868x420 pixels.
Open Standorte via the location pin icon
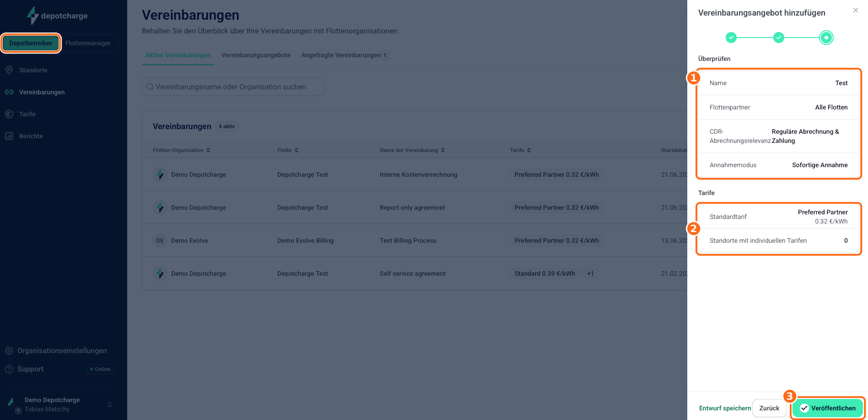pos(9,70)
